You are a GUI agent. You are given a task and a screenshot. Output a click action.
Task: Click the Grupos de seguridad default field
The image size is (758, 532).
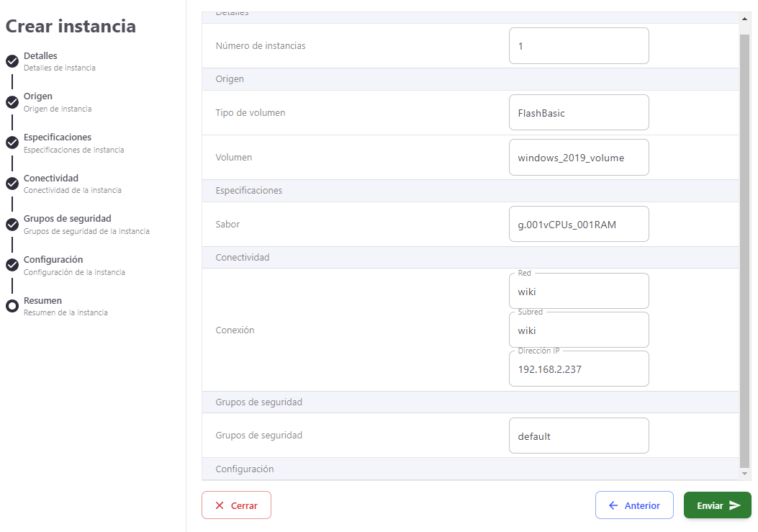pos(578,436)
